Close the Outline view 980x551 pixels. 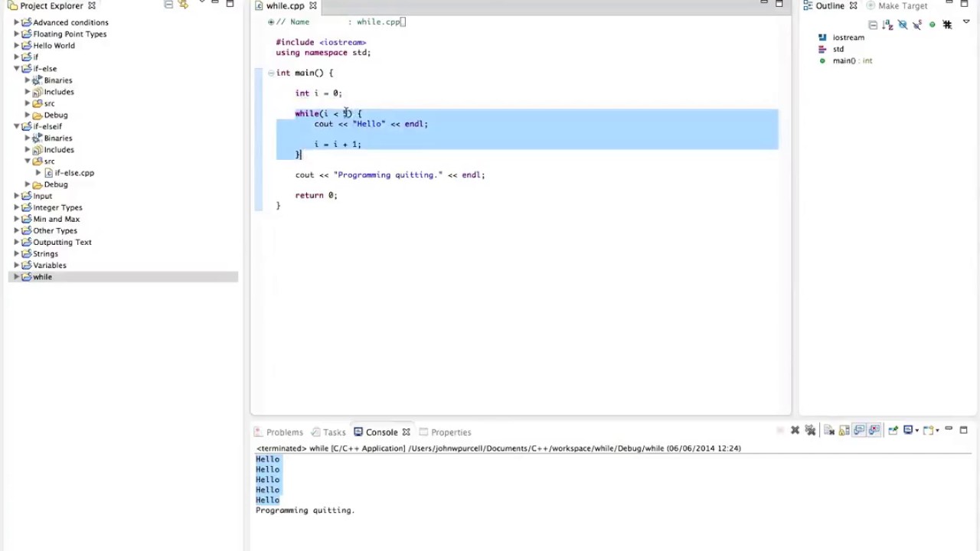[853, 5]
